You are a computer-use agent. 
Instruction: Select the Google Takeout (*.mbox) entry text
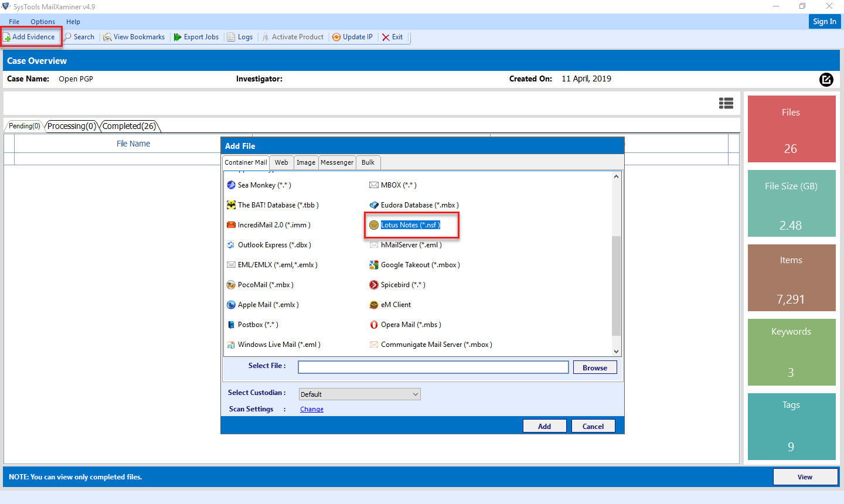[x=420, y=265]
